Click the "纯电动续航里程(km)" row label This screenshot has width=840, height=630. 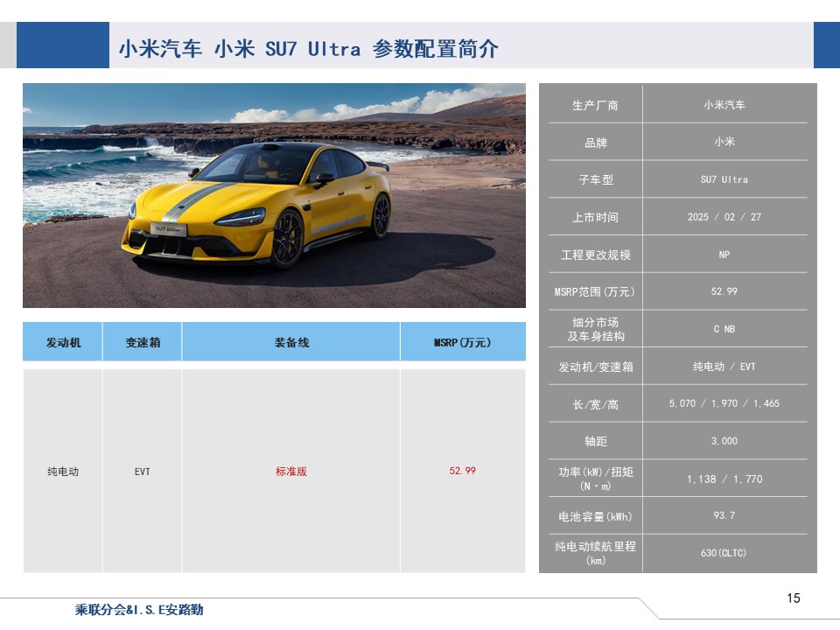tap(595, 553)
